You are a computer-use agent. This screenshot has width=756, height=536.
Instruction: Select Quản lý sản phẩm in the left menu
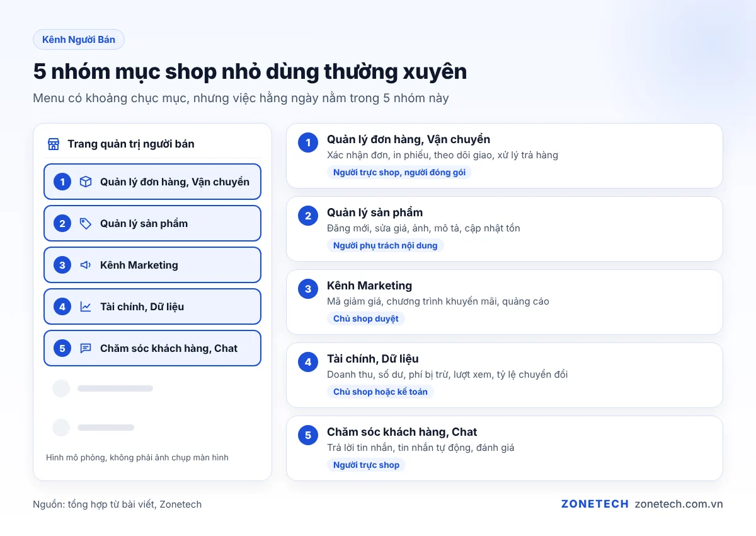(152, 223)
